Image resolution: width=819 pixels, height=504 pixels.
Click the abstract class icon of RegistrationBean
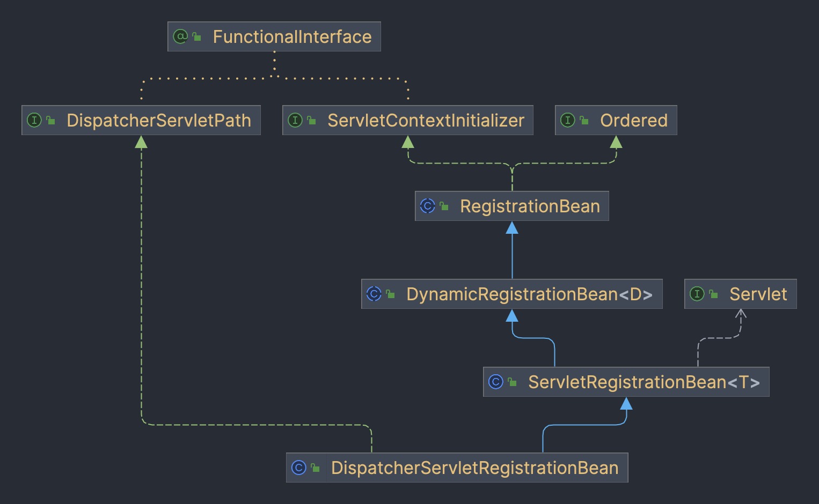(x=428, y=206)
